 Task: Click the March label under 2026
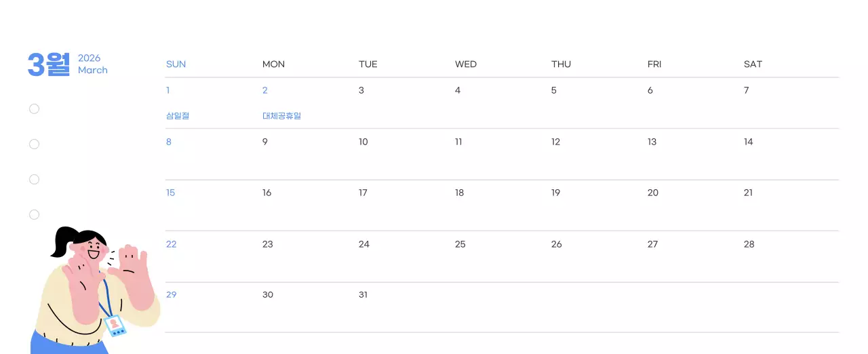click(93, 71)
